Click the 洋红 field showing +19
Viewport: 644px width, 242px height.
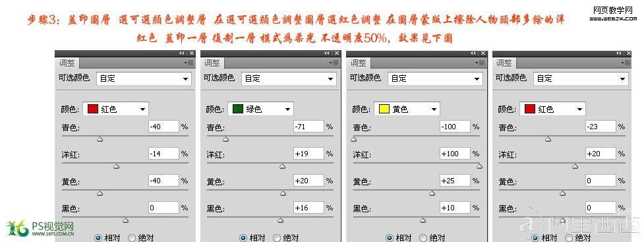click(x=309, y=154)
